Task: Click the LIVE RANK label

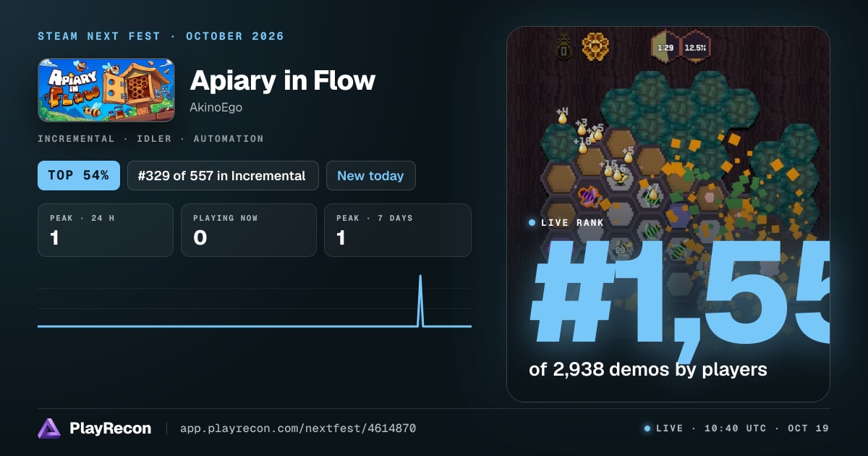Action: 571,223
